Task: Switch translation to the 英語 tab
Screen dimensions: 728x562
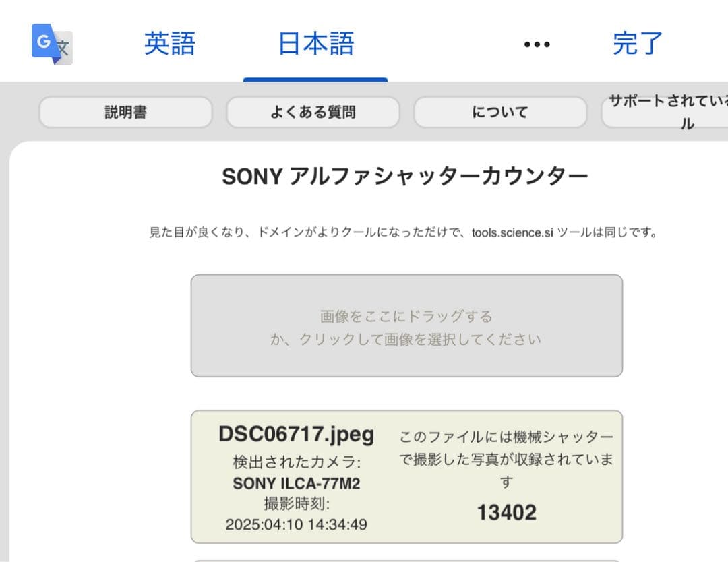Action: click(169, 43)
